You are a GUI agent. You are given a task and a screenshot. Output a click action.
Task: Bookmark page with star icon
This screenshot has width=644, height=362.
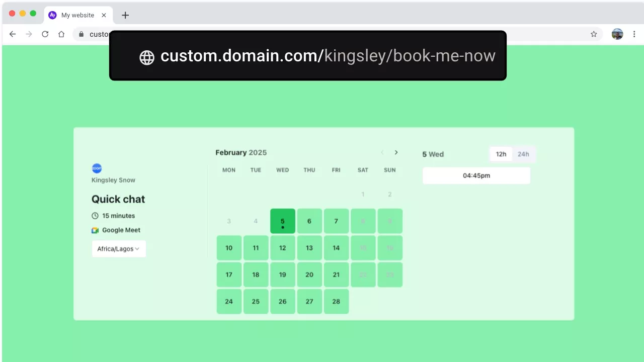pos(594,34)
